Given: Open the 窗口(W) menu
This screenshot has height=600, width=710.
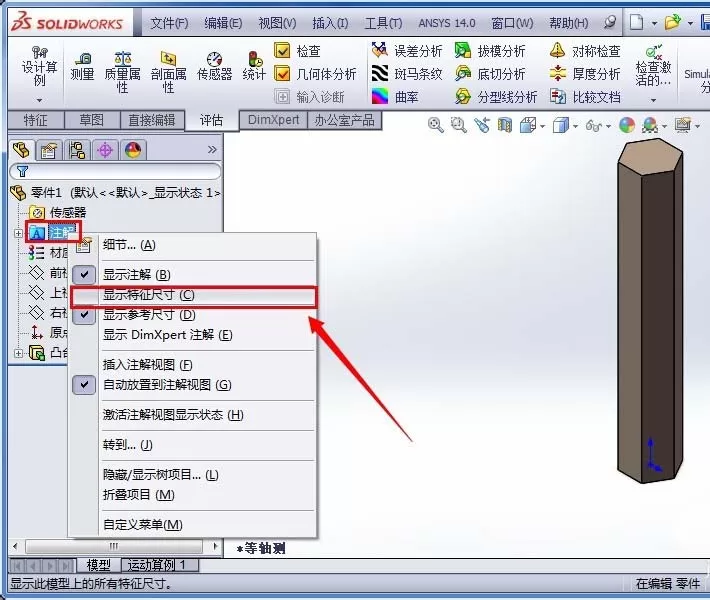Looking at the screenshot, I should (x=513, y=23).
